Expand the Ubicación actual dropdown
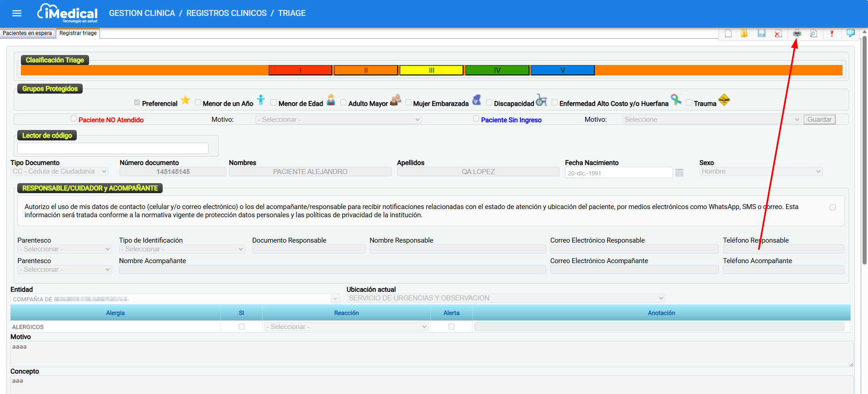 click(506, 298)
